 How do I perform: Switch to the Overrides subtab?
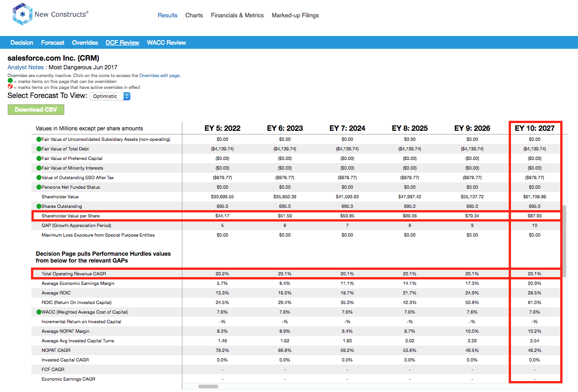point(85,42)
